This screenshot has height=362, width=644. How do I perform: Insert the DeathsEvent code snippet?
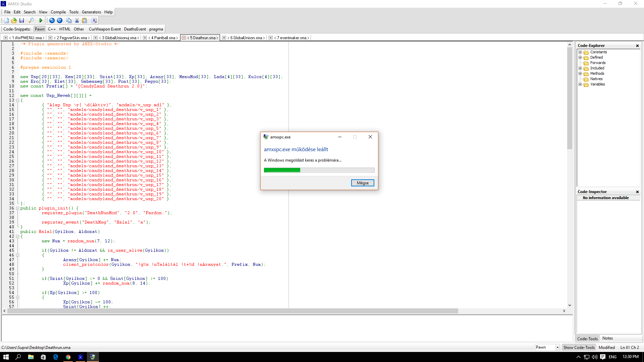135,29
